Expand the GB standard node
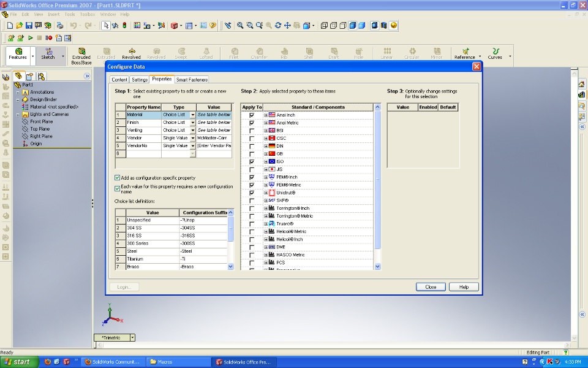Viewport: 588px width, 368px height. point(265,154)
